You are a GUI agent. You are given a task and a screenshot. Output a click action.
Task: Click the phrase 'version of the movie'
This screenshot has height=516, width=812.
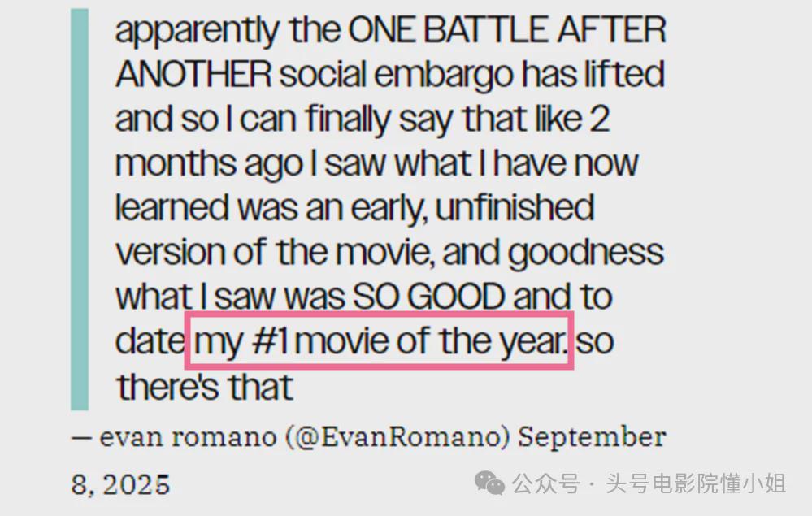pos(274,253)
